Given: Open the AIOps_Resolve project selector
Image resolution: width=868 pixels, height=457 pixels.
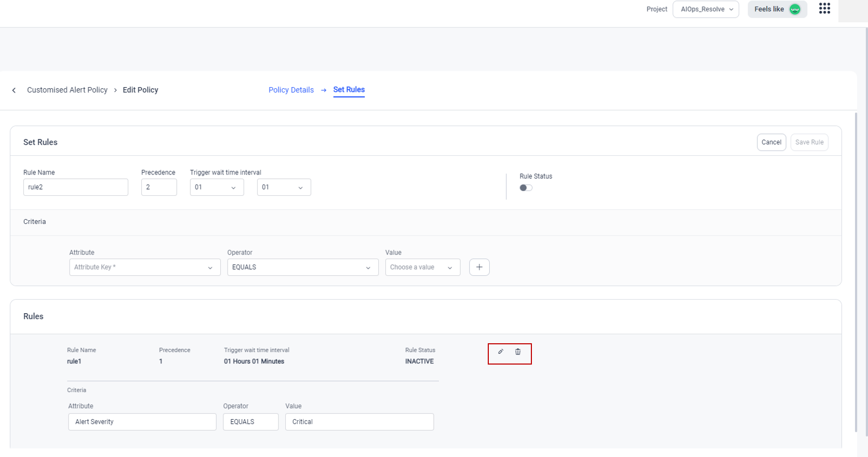Looking at the screenshot, I should click(x=705, y=9).
